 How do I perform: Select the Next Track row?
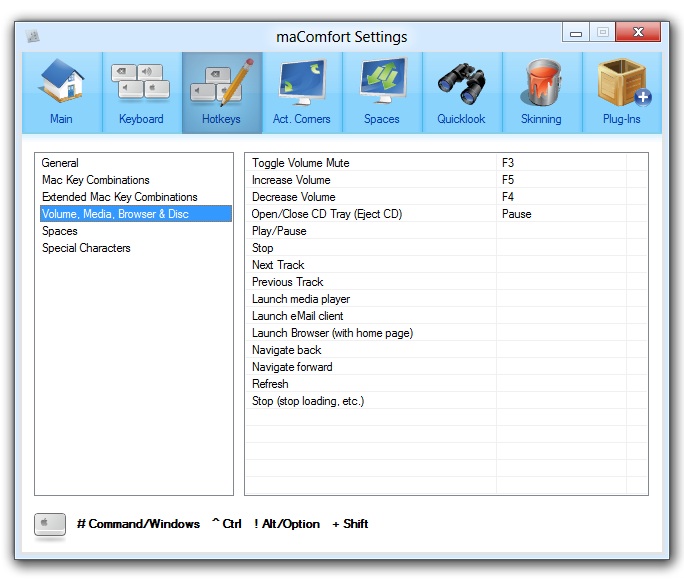coord(446,265)
